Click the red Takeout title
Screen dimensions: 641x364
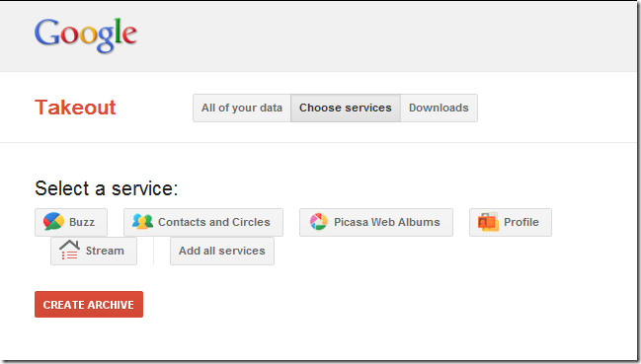click(x=75, y=108)
